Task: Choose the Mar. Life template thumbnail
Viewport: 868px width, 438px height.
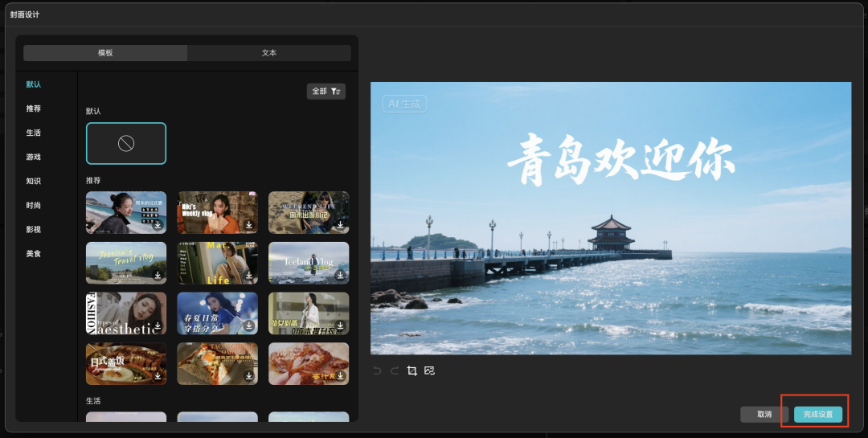Action: [x=218, y=263]
